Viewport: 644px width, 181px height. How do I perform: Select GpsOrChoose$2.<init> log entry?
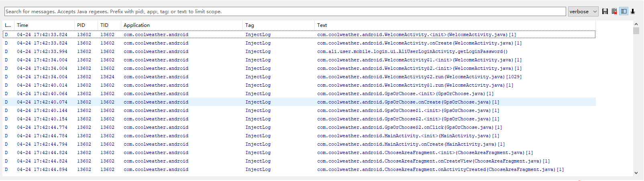tap(299, 119)
